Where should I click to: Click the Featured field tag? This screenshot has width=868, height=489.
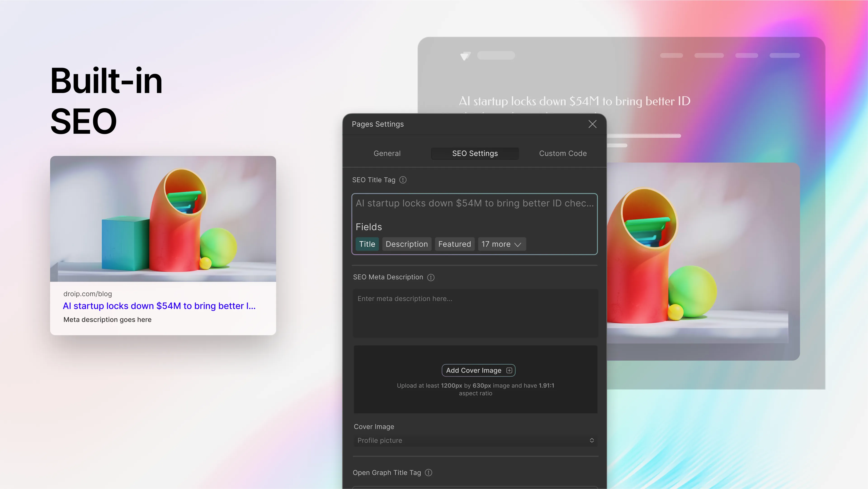pyautogui.click(x=454, y=244)
